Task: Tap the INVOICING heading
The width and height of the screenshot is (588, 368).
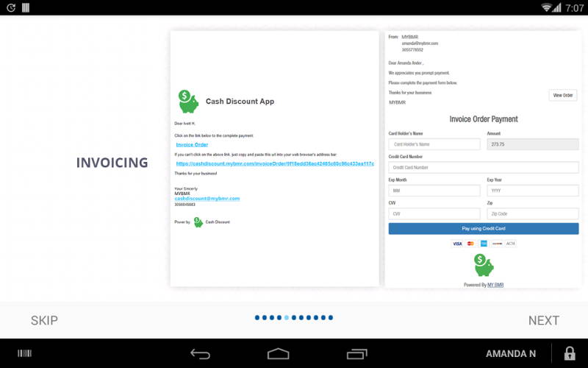Action: click(112, 163)
